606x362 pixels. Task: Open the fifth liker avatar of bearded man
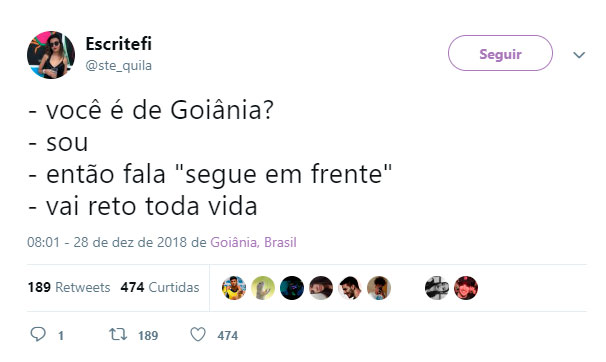click(x=350, y=288)
